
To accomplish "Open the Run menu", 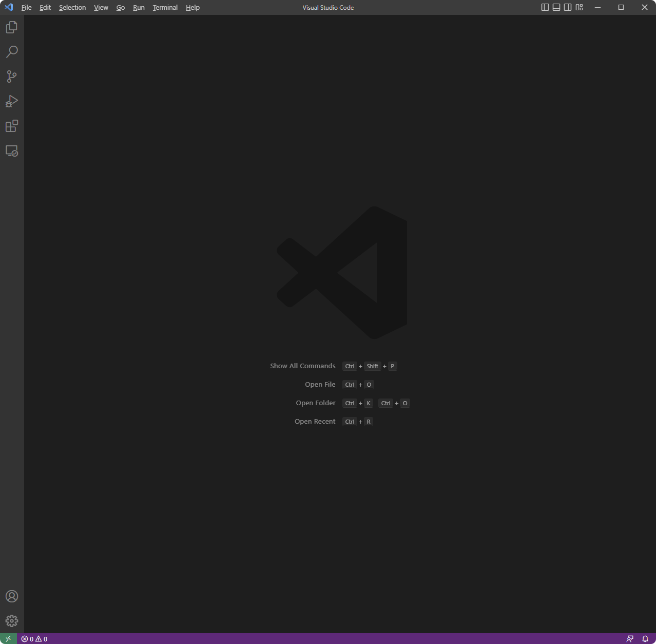I will point(139,7).
